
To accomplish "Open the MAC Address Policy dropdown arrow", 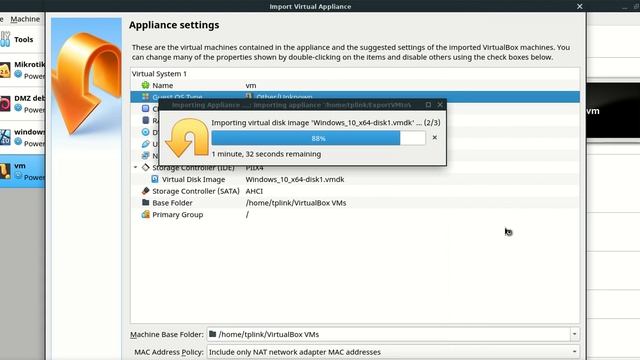I will (x=574, y=352).
